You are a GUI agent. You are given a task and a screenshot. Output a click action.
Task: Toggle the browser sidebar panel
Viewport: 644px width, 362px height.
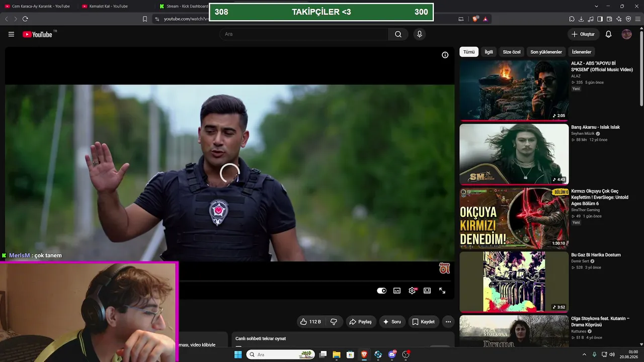(x=600, y=19)
